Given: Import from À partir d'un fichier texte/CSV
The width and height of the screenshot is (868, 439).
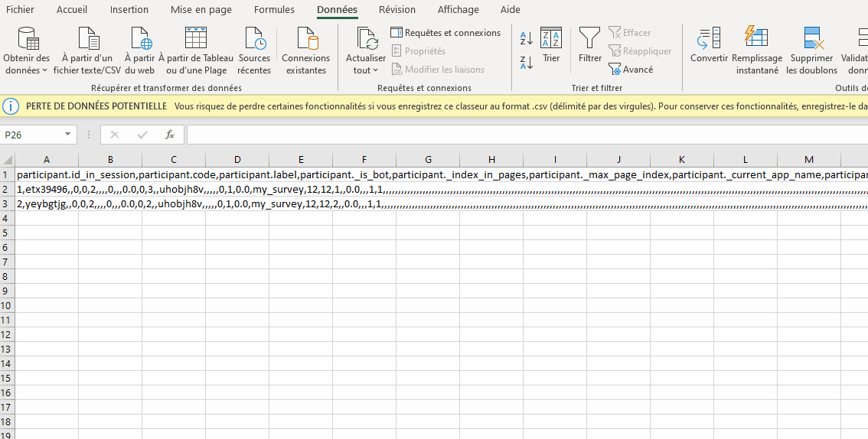Looking at the screenshot, I should (x=87, y=51).
